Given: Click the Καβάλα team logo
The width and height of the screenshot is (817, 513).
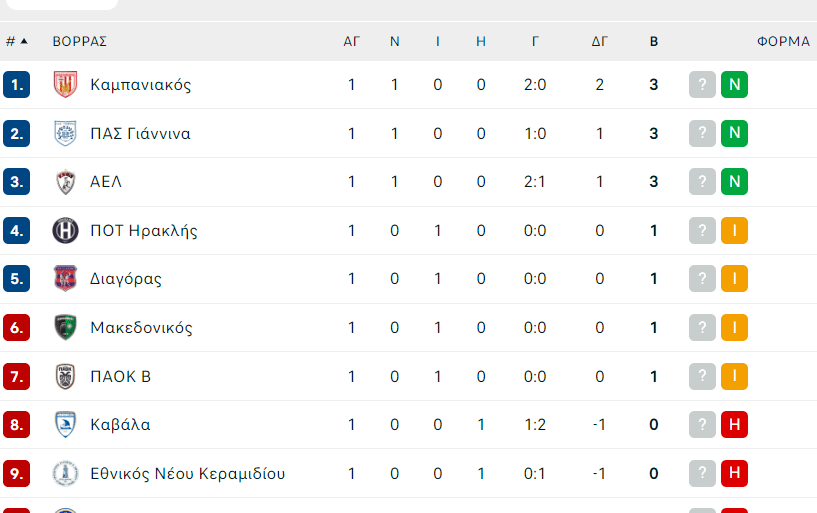Looking at the screenshot, I should pos(65,425).
